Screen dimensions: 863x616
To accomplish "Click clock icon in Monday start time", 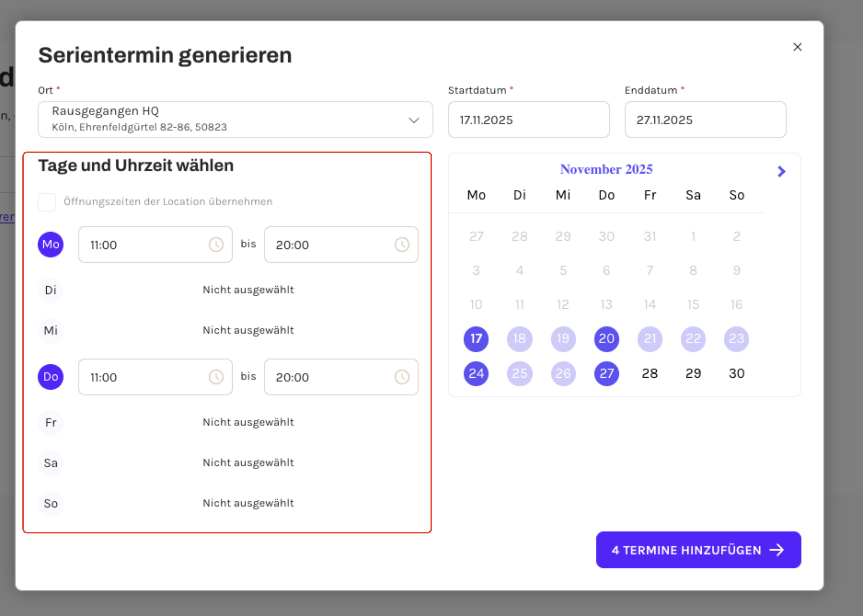I will point(216,244).
